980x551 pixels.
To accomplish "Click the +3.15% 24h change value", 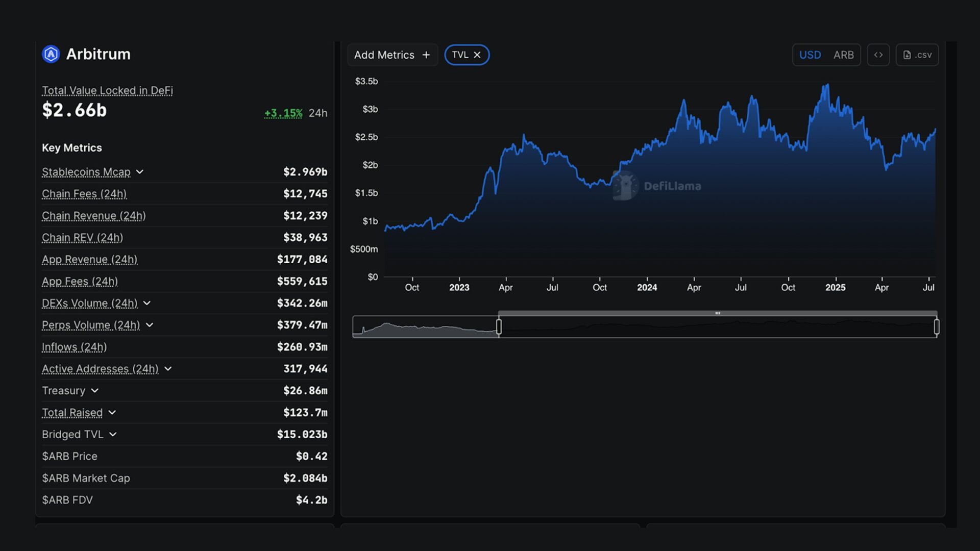I will click(x=283, y=113).
